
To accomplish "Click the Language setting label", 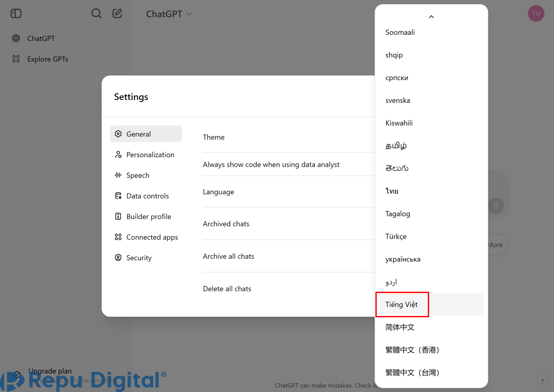I will [x=218, y=192].
